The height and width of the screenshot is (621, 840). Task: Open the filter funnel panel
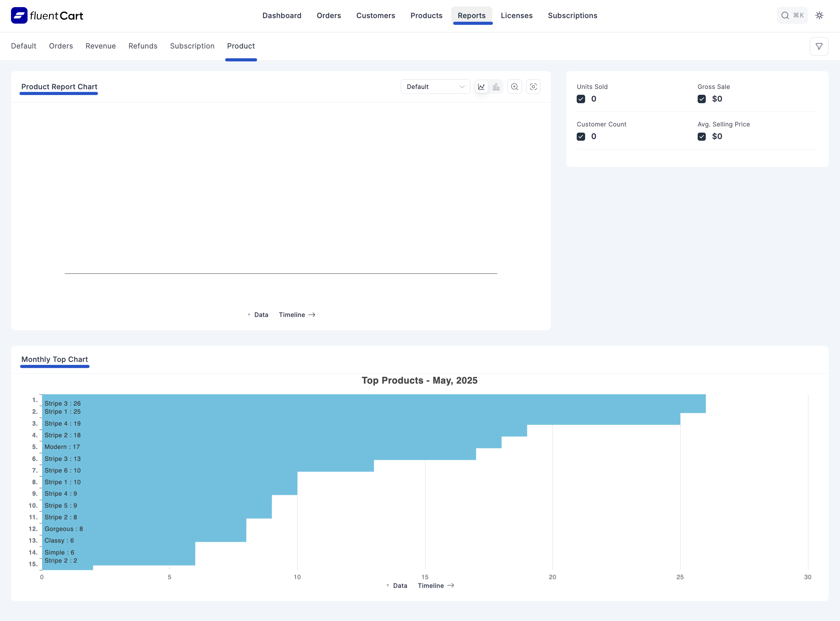tap(819, 46)
